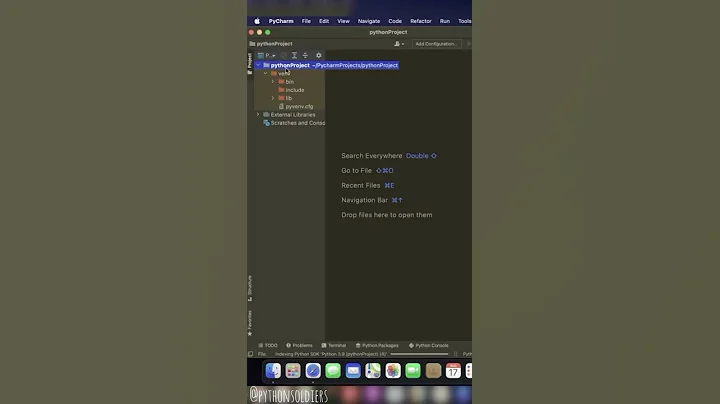Collapse the venv folder arrow
This screenshot has height=404, width=720.
(x=265, y=73)
